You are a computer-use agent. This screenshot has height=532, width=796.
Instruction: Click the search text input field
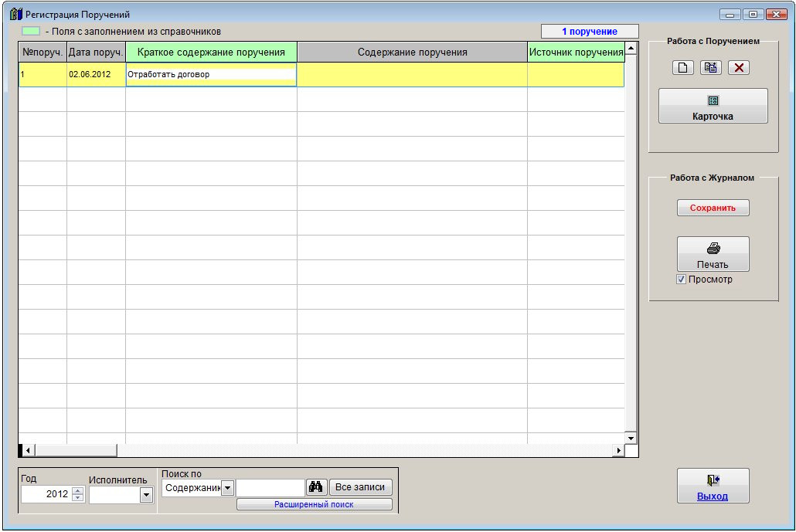pos(270,488)
